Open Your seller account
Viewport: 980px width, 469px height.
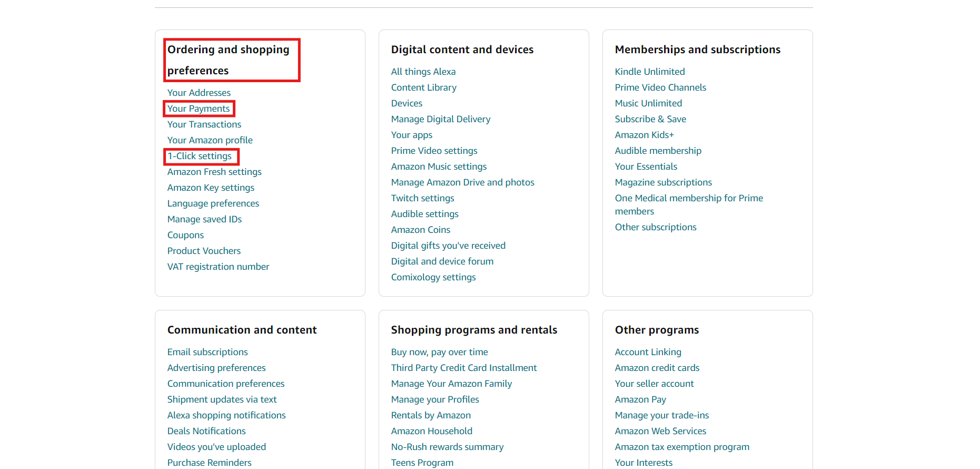click(x=655, y=384)
